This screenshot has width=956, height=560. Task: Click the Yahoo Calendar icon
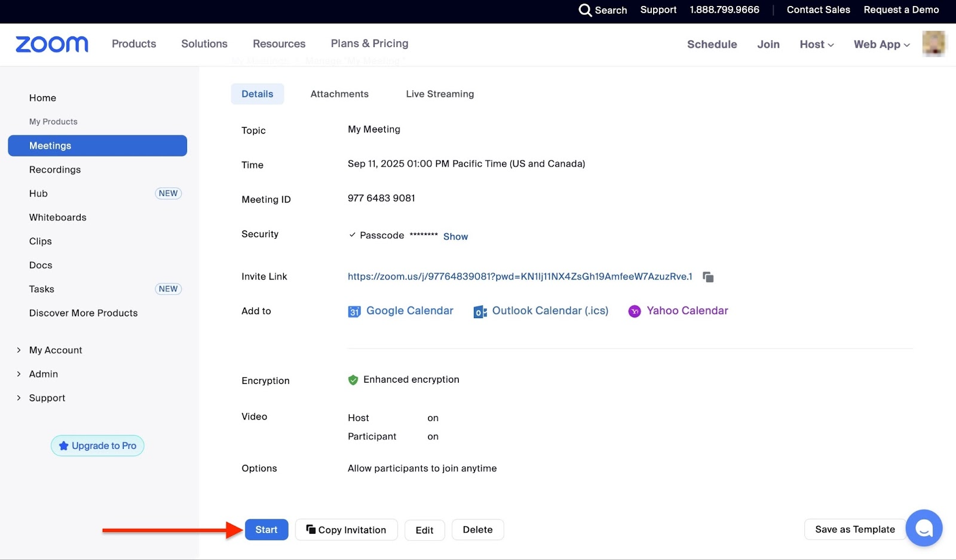635,311
